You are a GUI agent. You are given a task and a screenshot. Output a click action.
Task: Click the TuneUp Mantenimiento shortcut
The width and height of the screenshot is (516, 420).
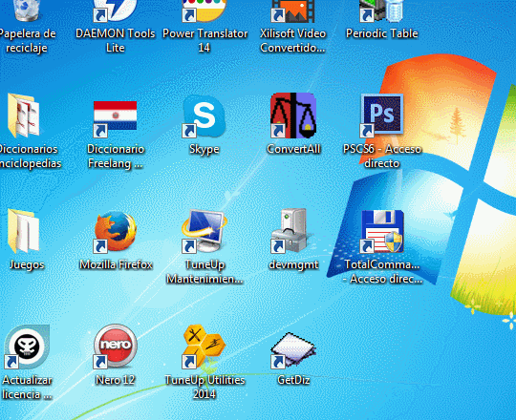point(204,231)
